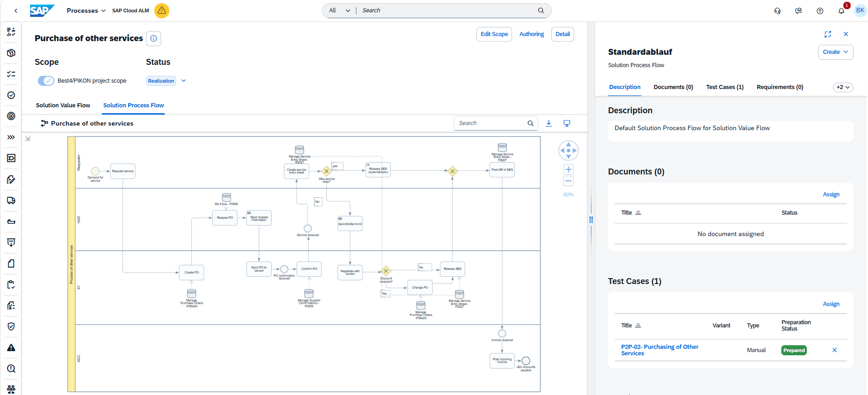Expand side panel to full screen
Screen dimensions: 868x395
coord(828,34)
